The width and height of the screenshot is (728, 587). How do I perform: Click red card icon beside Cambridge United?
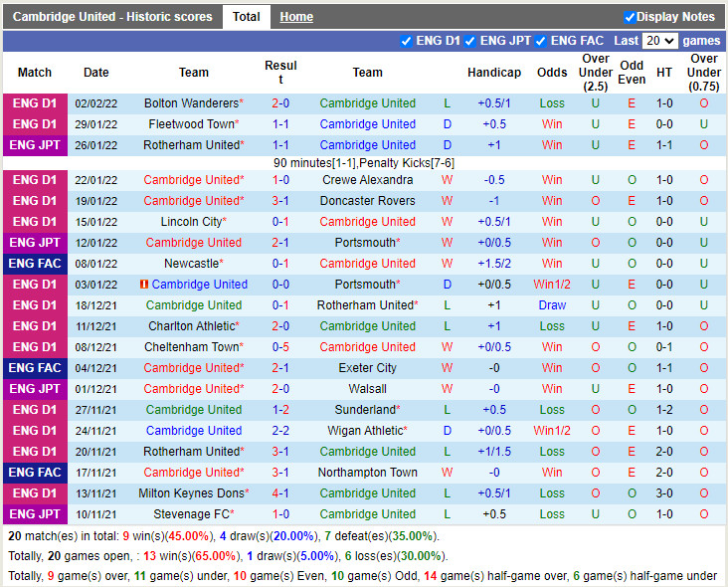144,285
